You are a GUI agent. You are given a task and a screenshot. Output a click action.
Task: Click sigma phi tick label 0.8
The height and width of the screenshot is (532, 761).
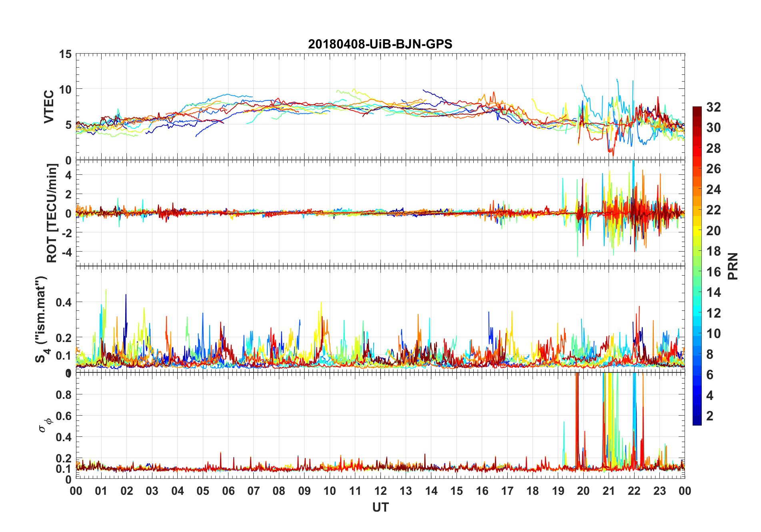pyautogui.click(x=64, y=395)
